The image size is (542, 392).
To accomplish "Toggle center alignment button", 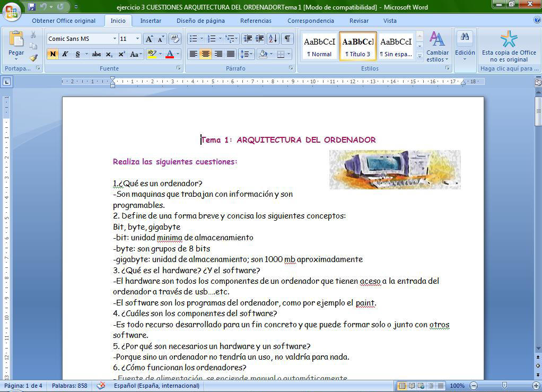I will [206, 54].
